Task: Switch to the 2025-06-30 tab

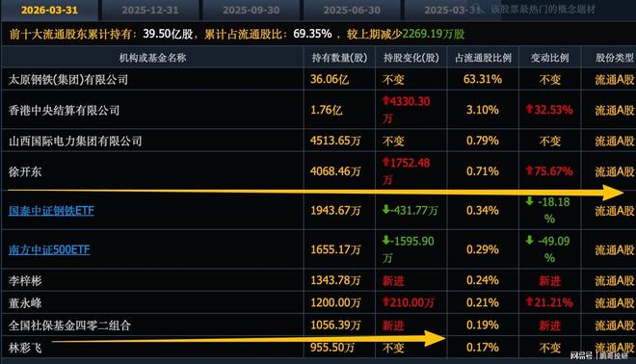Action: pyautogui.click(x=352, y=11)
